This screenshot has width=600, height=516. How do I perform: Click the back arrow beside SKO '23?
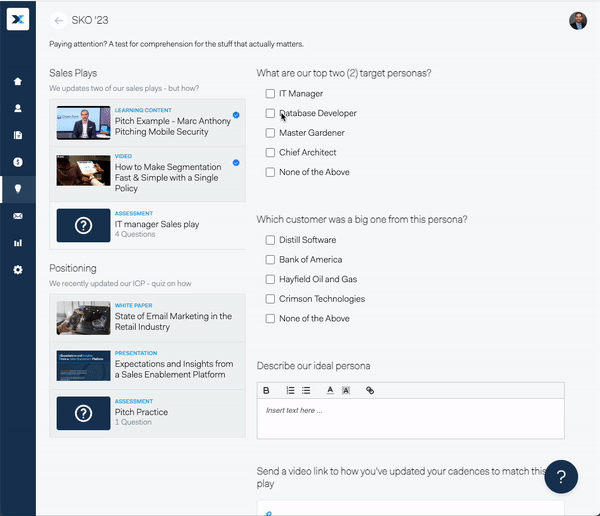point(59,20)
